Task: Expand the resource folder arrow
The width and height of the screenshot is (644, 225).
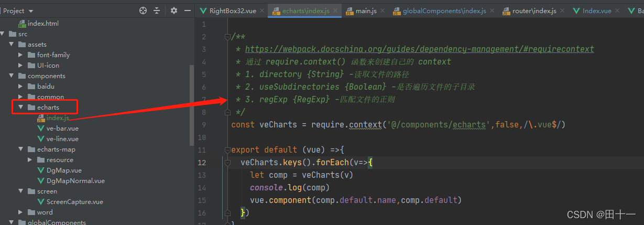Action: coord(30,160)
